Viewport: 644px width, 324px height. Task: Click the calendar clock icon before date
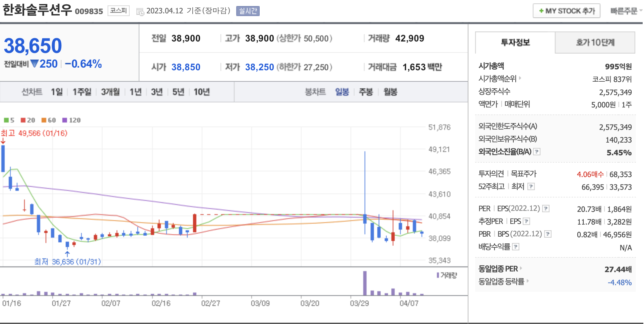pyautogui.click(x=140, y=12)
